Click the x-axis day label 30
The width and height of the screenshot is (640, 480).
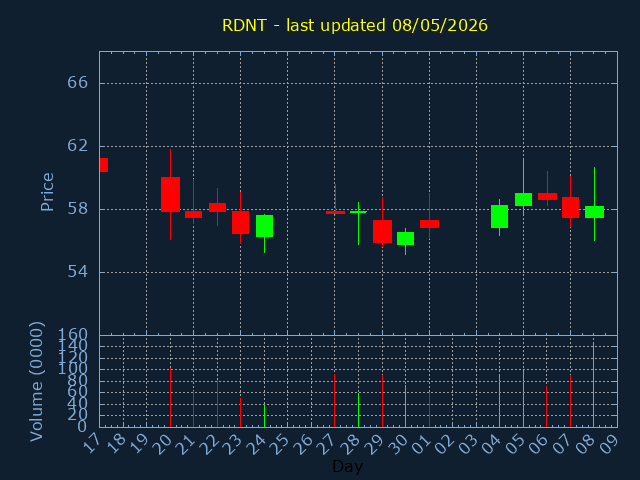coord(398,444)
